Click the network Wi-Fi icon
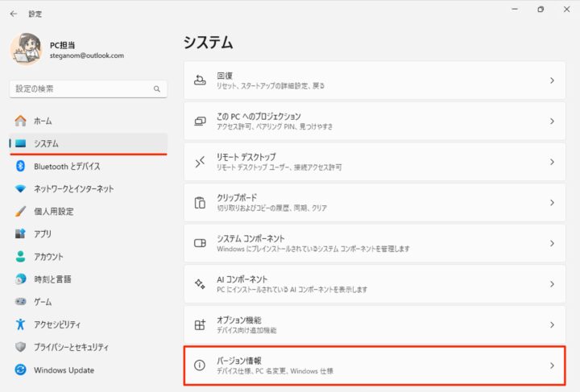Image resolution: width=580 pixels, height=392 pixels. (21, 189)
